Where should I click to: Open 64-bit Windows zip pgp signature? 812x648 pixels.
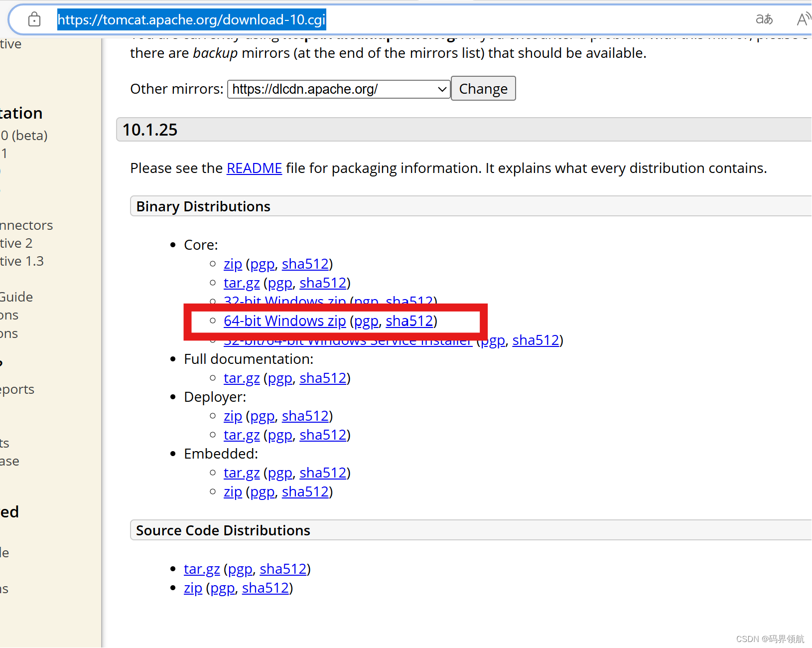[x=367, y=321]
